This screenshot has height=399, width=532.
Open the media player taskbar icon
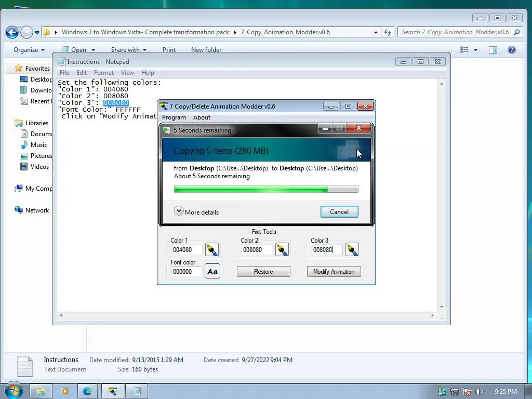pos(64,392)
